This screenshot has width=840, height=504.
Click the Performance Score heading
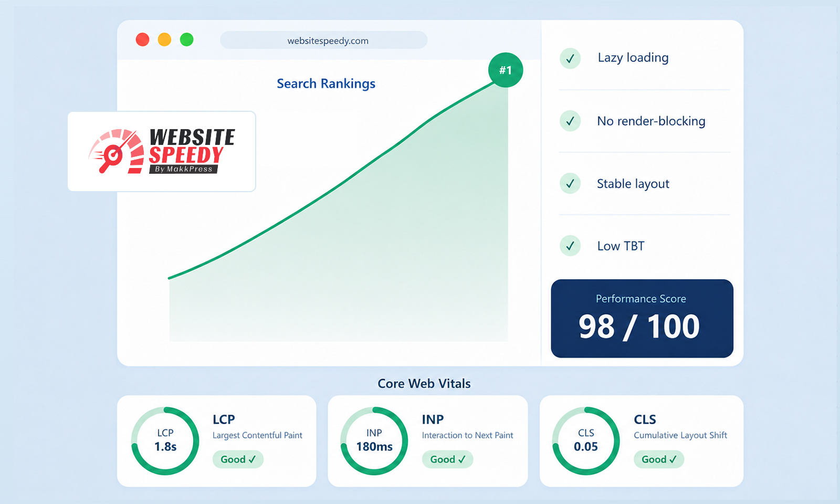tap(641, 299)
